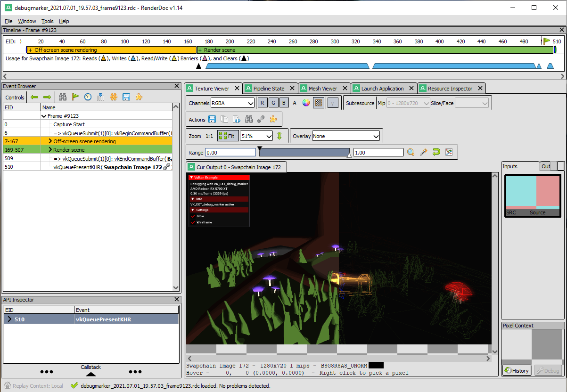Screen dimensions: 567x392
Task: Toggle the green G channel button
Action: [273, 103]
